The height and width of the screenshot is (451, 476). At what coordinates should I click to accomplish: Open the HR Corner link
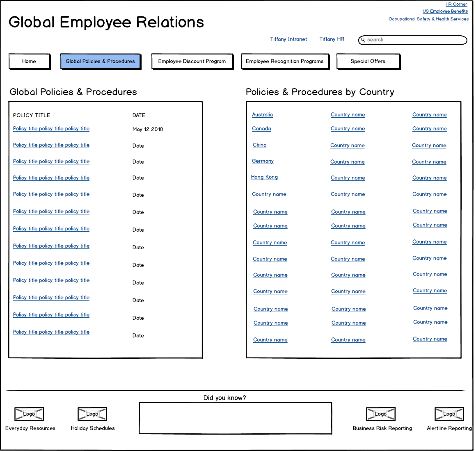point(456,4)
